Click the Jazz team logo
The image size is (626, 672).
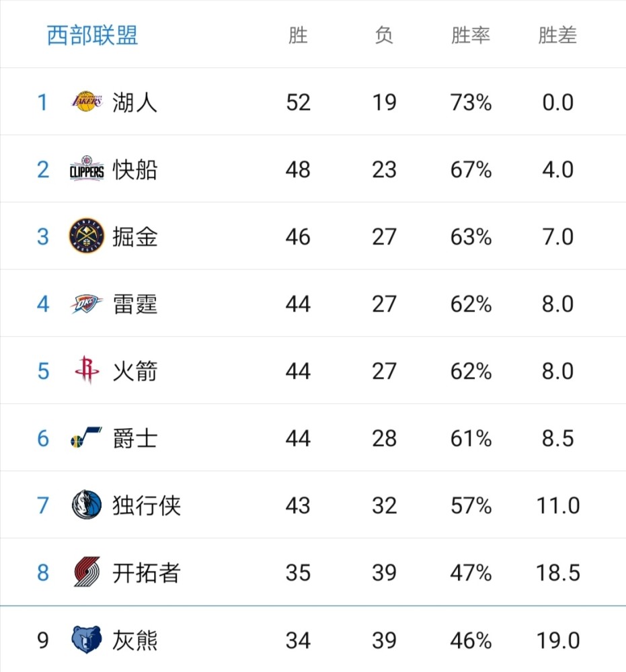[87, 438]
